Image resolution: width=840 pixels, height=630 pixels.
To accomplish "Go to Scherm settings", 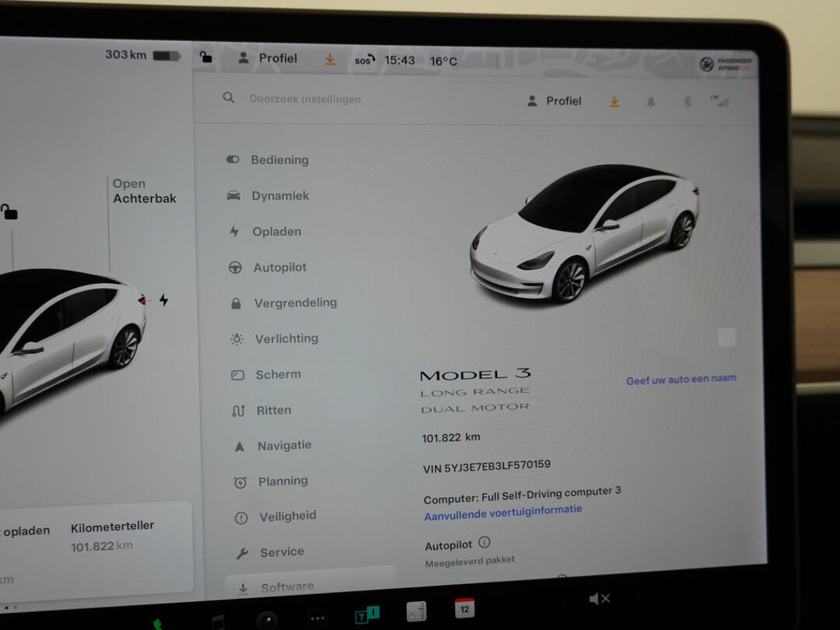I will point(266,374).
